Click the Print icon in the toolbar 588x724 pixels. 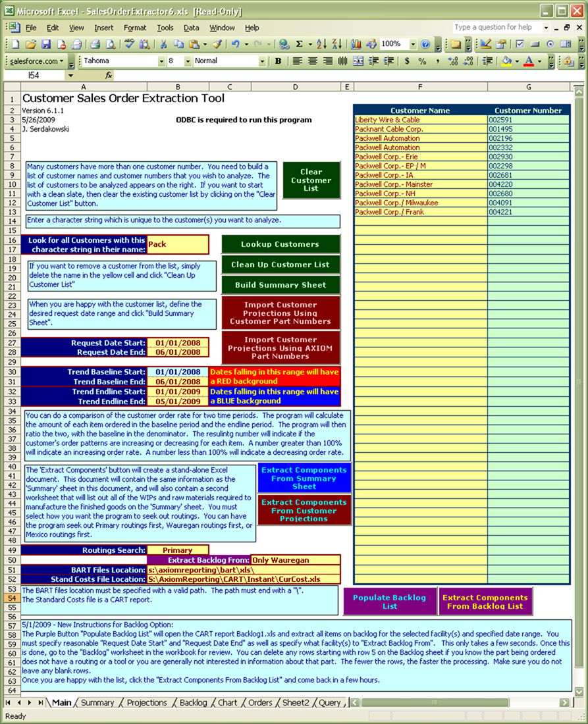point(95,44)
